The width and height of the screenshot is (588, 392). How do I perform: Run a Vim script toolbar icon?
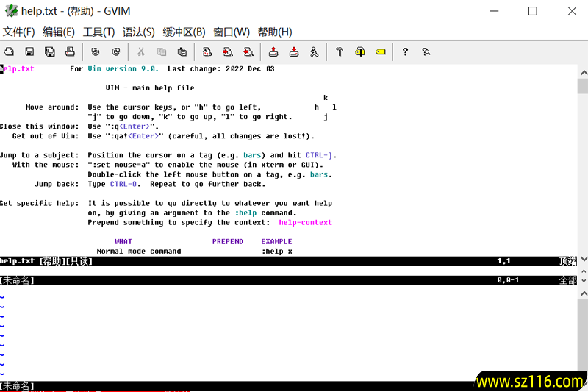[x=315, y=51]
